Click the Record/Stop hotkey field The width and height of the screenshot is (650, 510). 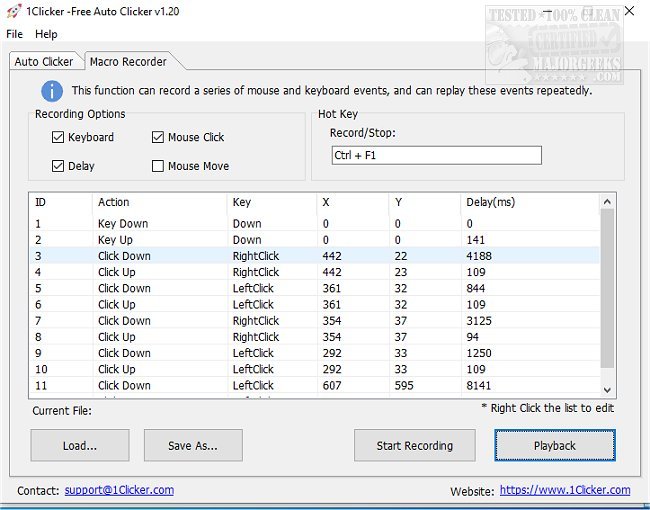click(436, 155)
